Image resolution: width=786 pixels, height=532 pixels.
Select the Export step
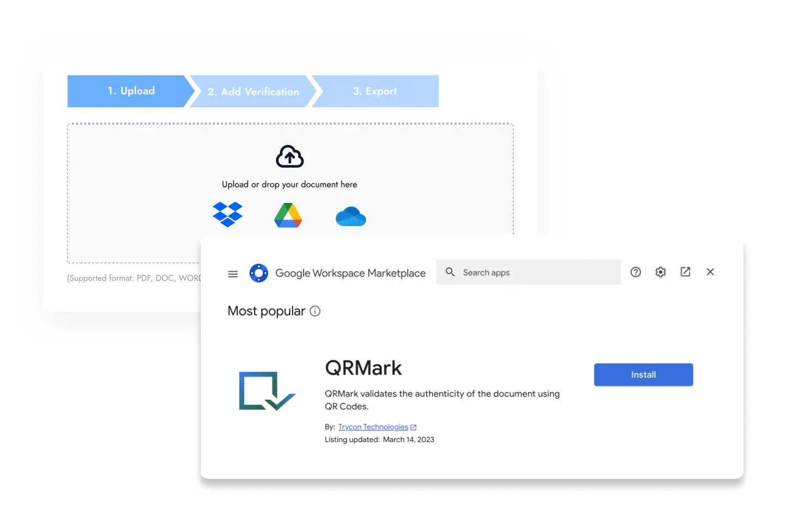click(x=376, y=91)
